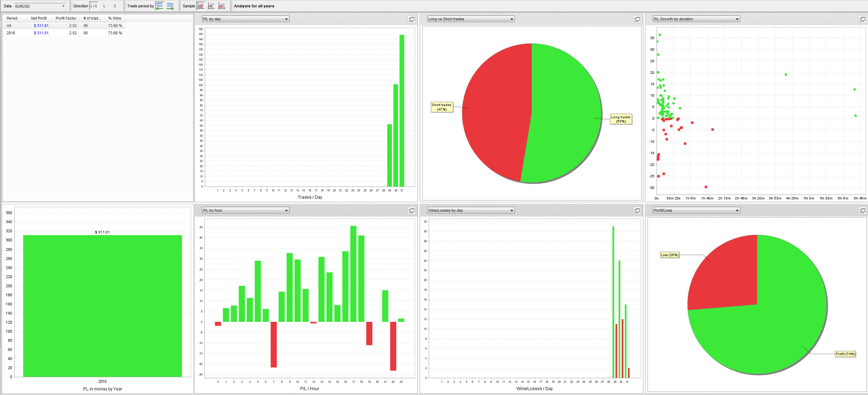Viewport: 868px width, 395px height.
Task: Open the Long vs Short trades dropdown
Action: click(471, 19)
